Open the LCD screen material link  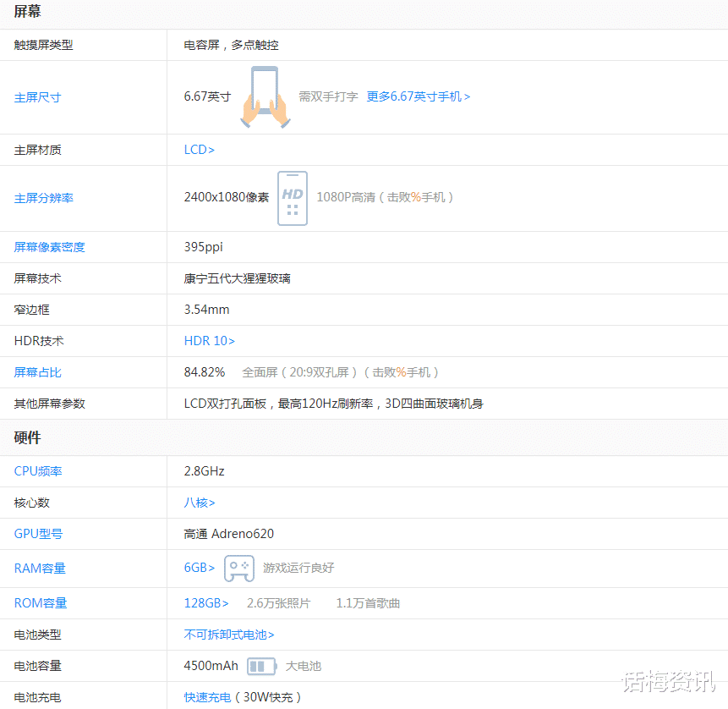click(197, 150)
